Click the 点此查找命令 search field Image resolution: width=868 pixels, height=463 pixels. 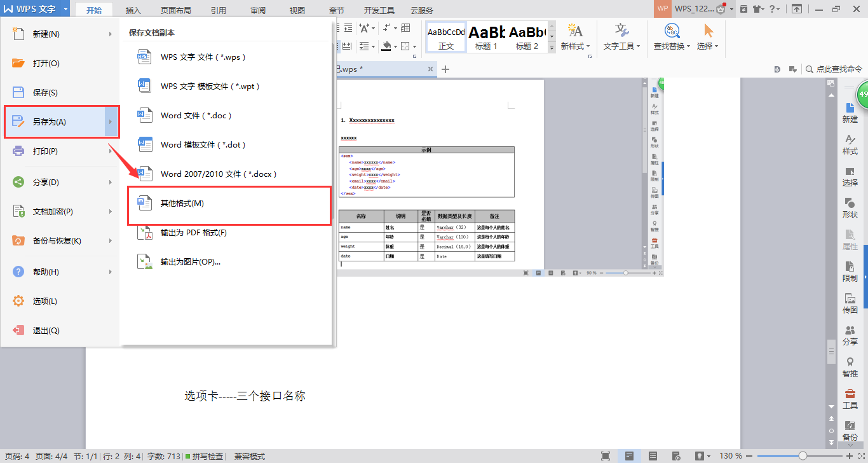tap(833, 69)
